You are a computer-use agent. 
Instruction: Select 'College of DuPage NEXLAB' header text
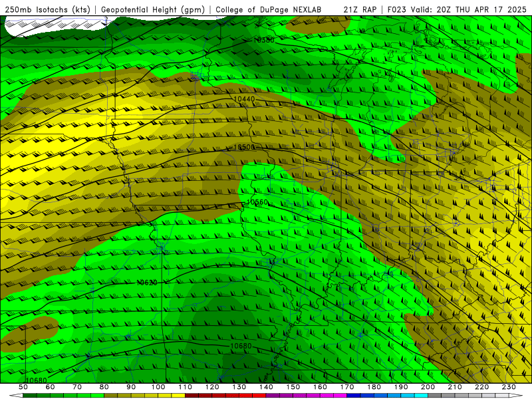click(x=269, y=9)
